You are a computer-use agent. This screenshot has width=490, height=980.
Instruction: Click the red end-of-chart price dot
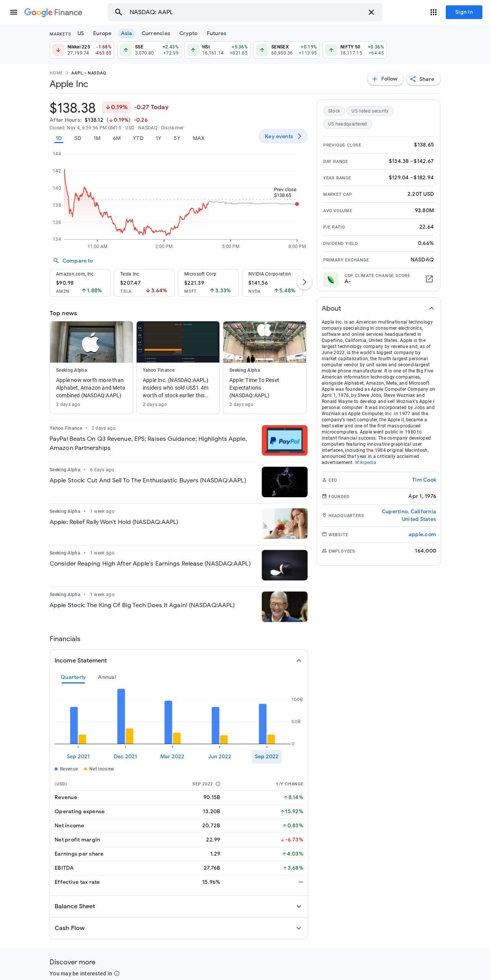297,204
